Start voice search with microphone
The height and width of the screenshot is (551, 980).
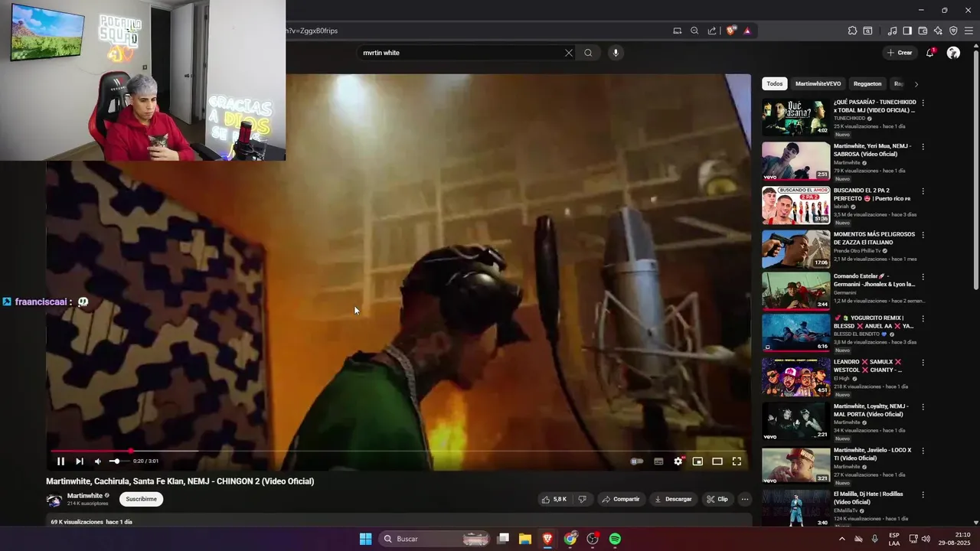616,53
